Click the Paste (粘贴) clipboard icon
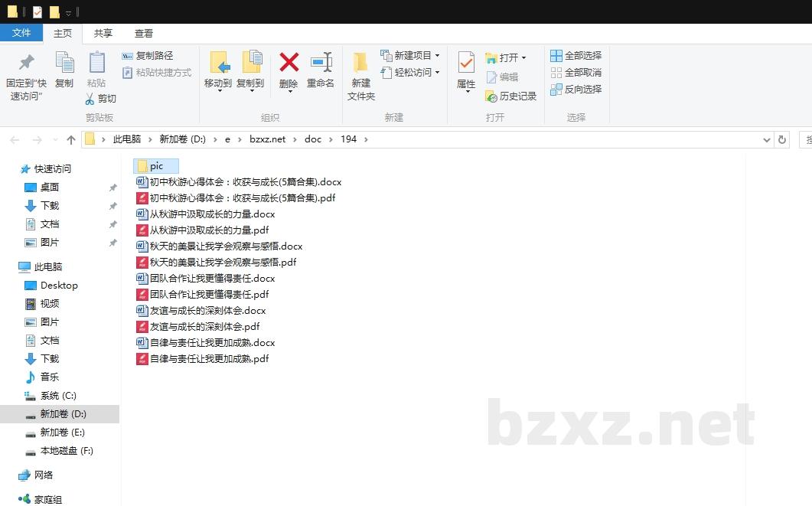This screenshot has height=506, width=812. 96,63
